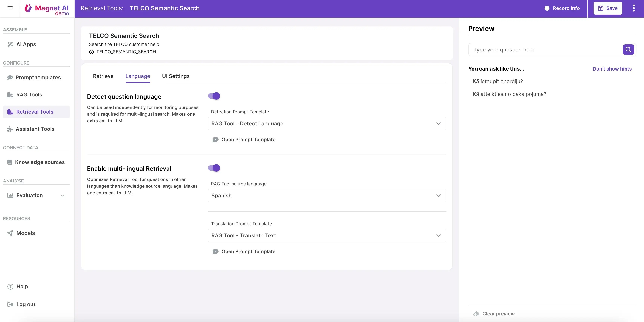This screenshot has width=644, height=322.
Task: Open Translation Prompt Template dropdown
Action: point(327,235)
